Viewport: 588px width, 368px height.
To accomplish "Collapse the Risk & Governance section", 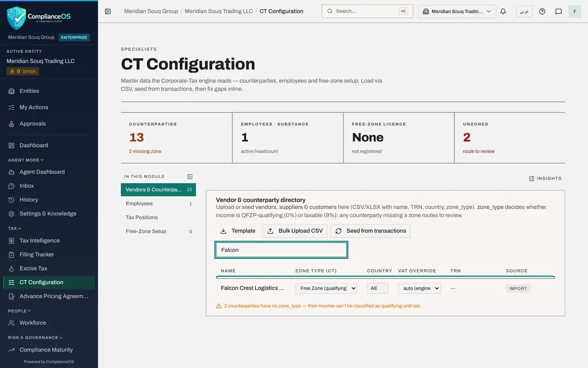I will click(x=35, y=338).
